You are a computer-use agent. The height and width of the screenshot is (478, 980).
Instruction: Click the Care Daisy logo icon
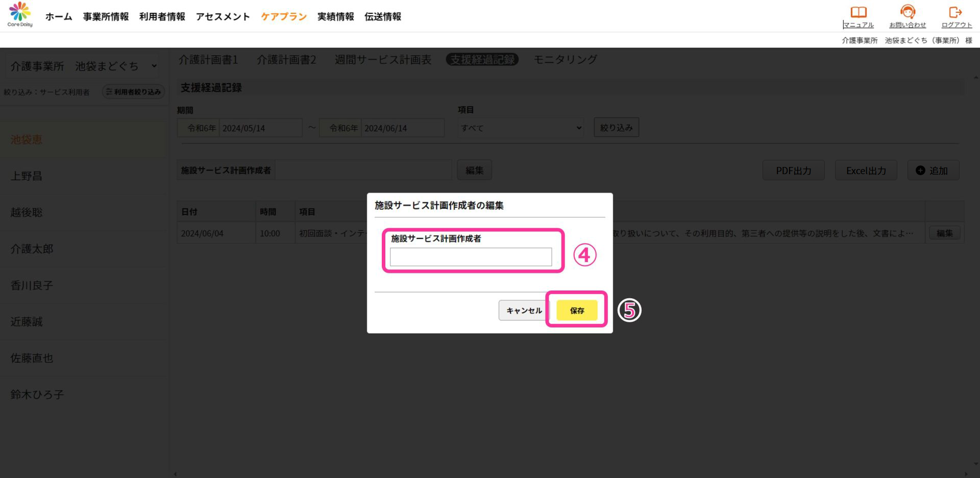tap(20, 11)
